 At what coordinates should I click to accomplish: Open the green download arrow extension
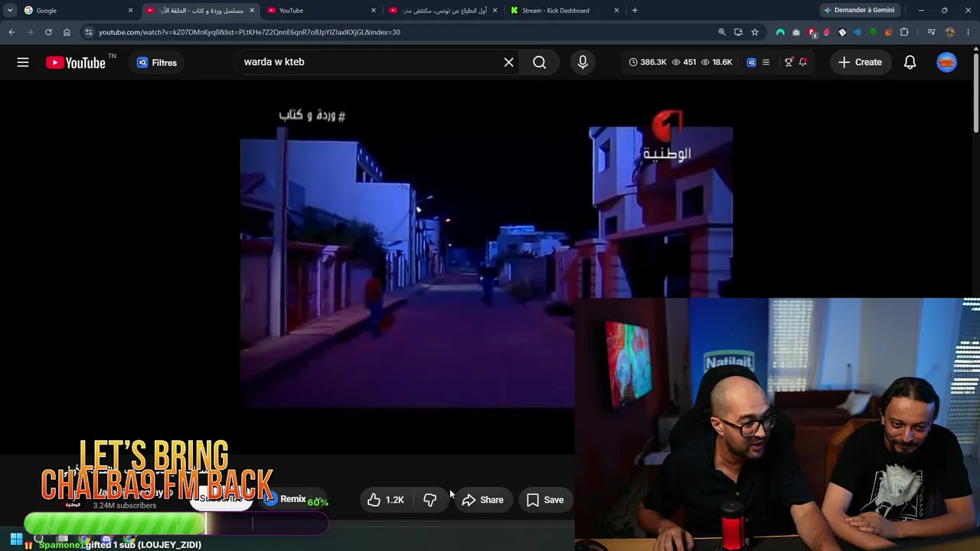tap(874, 32)
